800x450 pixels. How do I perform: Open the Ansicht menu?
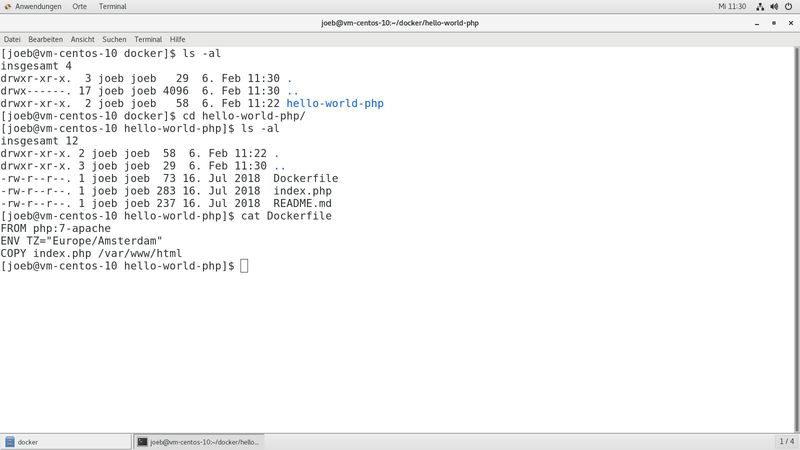pos(83,39)
